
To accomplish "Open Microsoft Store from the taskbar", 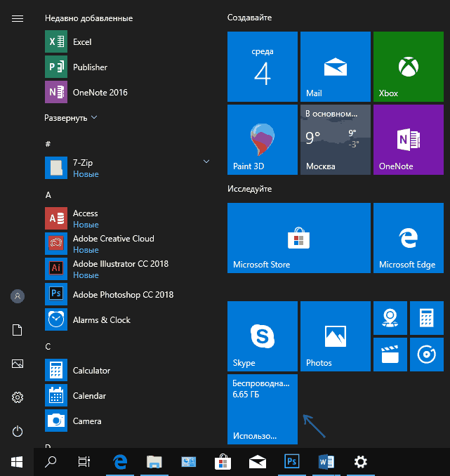I will coord(223,462).
